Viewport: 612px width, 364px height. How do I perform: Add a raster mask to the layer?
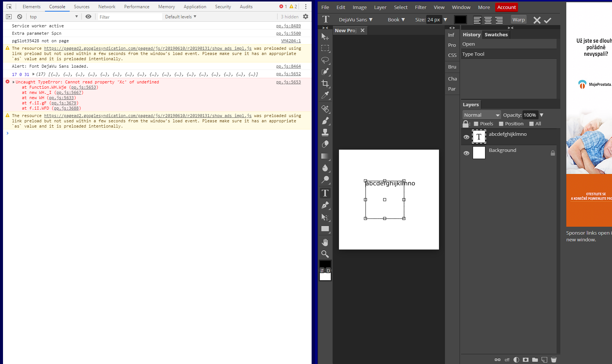(525, 360)
